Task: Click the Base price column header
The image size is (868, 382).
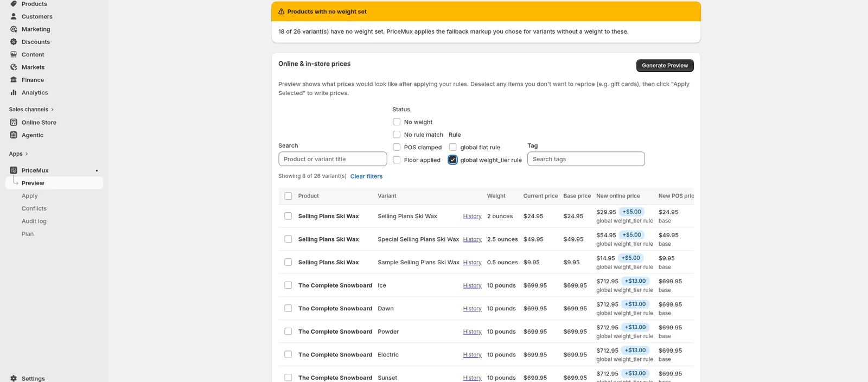Action: (577, 196)
